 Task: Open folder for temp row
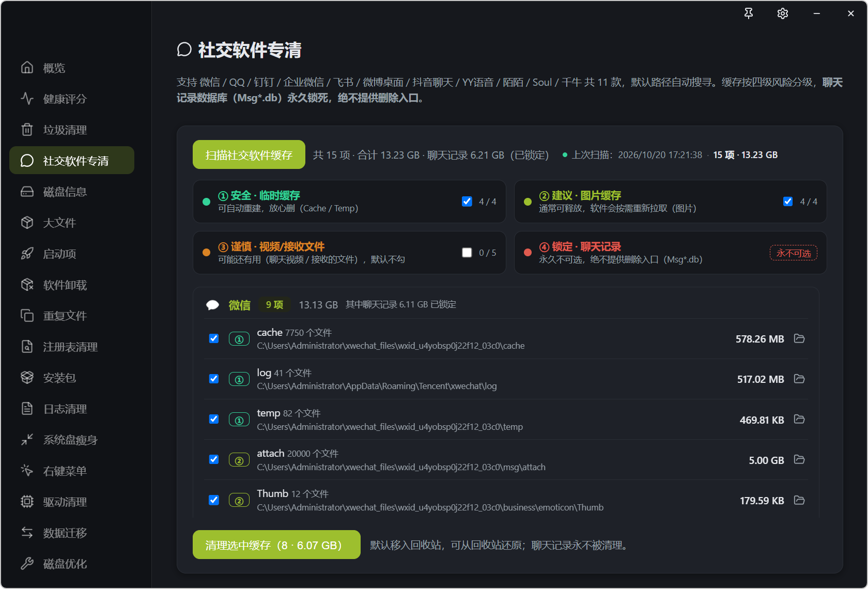pos(799,419)
